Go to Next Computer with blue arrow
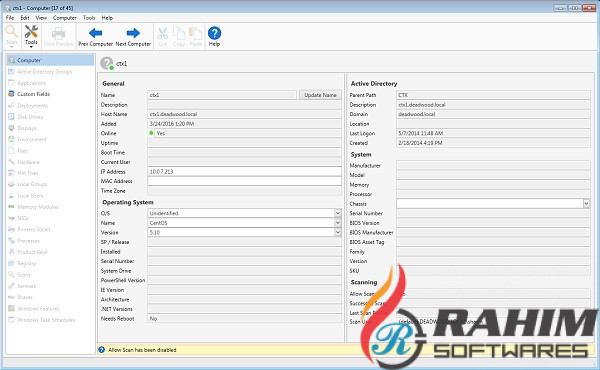This screenshot has height=370, width=600. coord(133,37)
